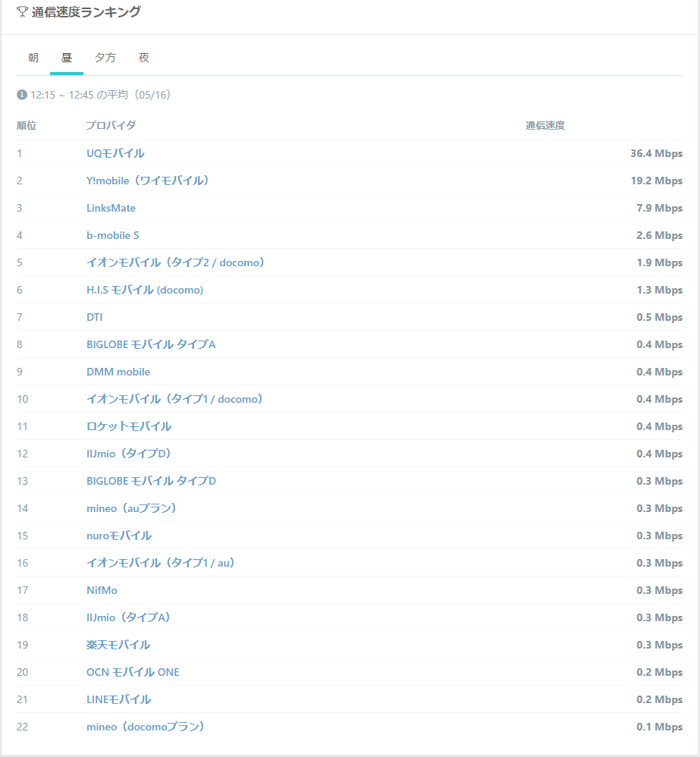Click the 0.1 Mbps speed value
The width and height of the screenshot is (700, 757).
660,727
